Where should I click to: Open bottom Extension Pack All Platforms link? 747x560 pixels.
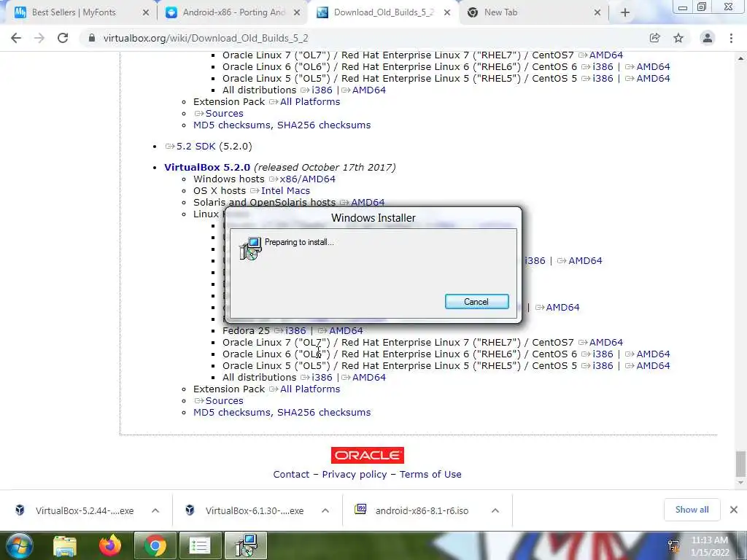[310, 389]
